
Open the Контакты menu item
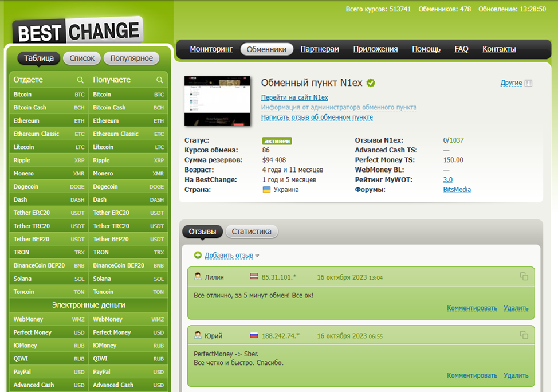pyautogui.click(x=499, y=49)
